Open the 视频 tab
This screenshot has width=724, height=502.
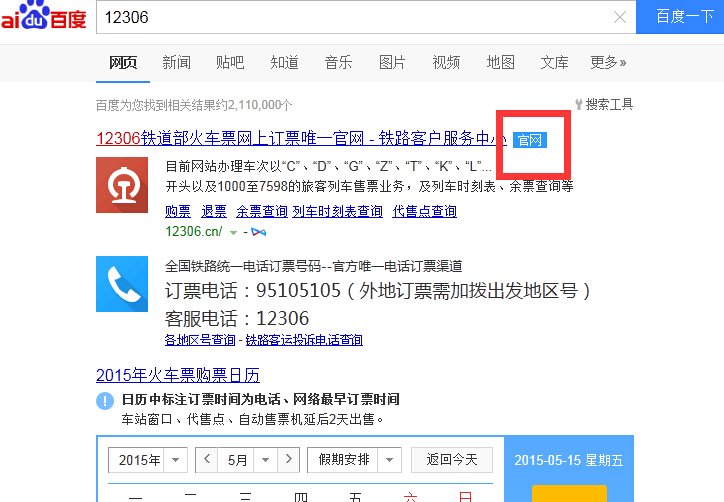(x=446, y=62)
